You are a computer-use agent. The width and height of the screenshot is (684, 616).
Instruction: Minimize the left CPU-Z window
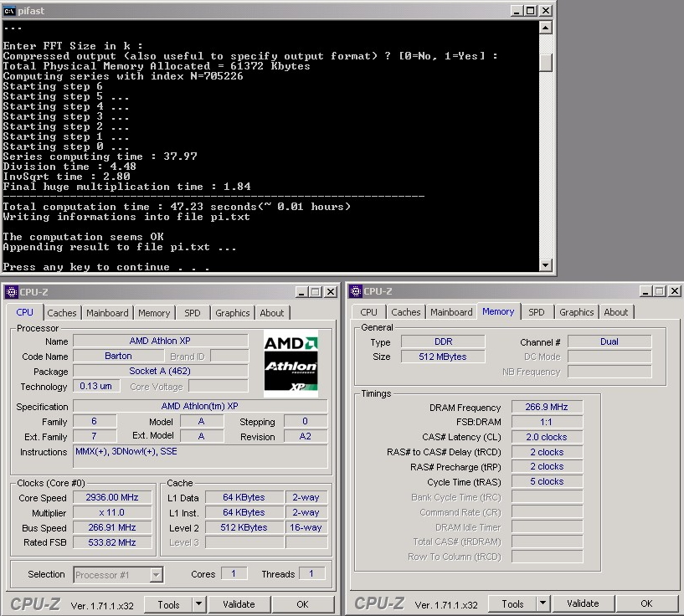pos(301,291)
